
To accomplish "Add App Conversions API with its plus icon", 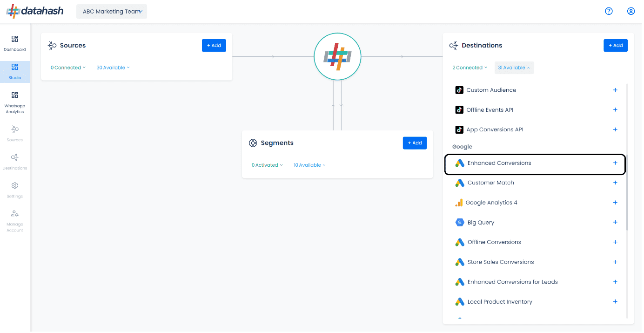I will (x=615, y=129).
